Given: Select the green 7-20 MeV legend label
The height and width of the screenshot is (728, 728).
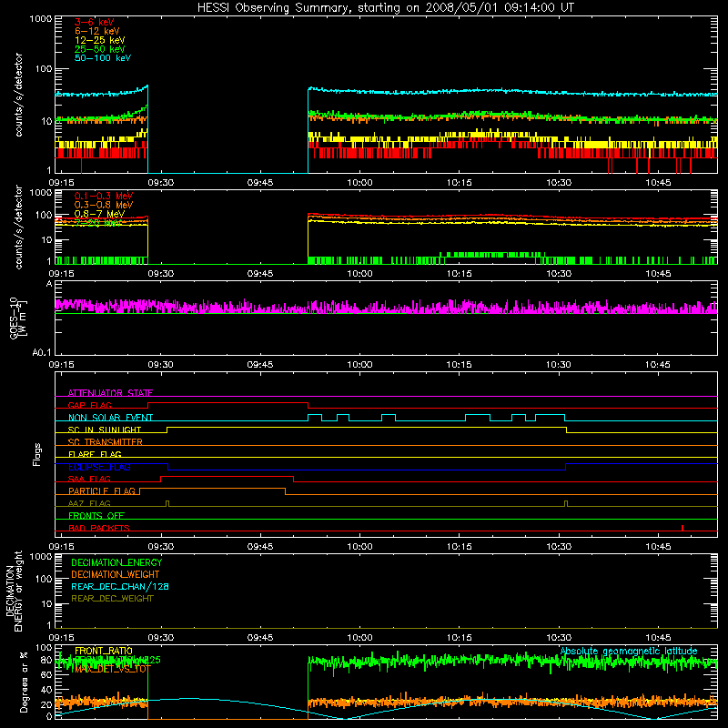Looking at the screenshot, I should (98, 223).
